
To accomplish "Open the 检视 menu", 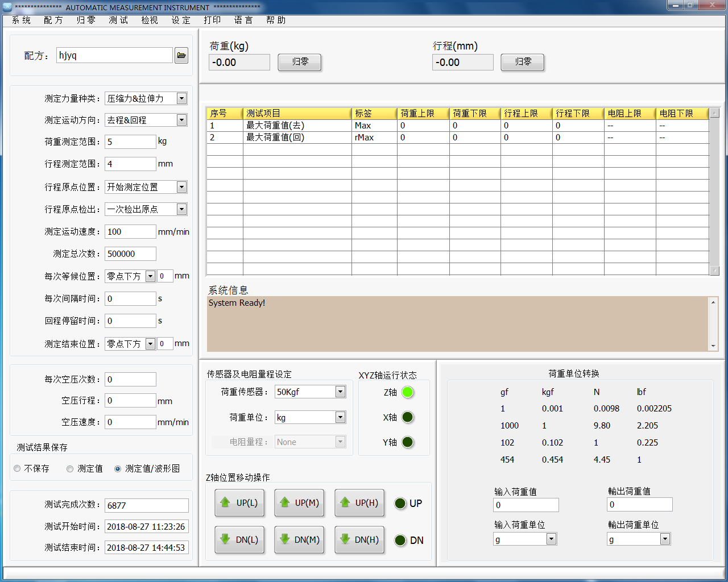I will [150, 20].
